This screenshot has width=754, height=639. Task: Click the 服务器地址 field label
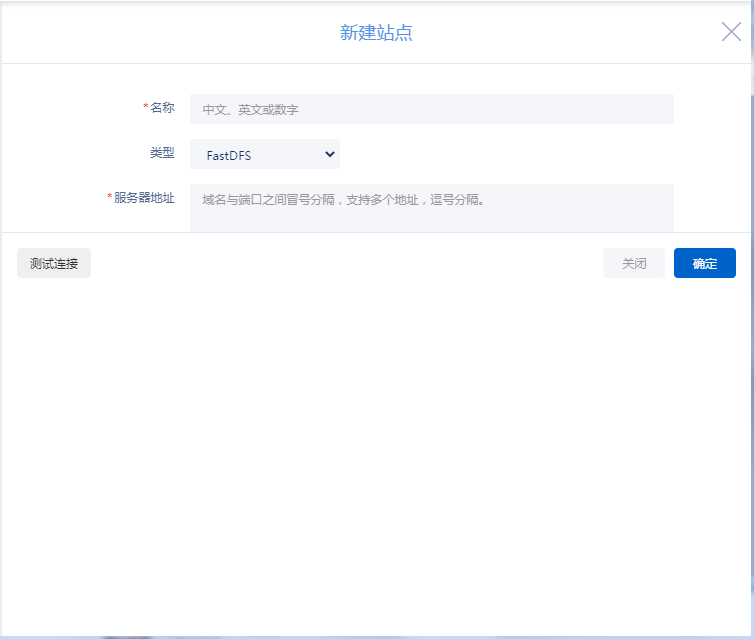[x=144, y=198]
